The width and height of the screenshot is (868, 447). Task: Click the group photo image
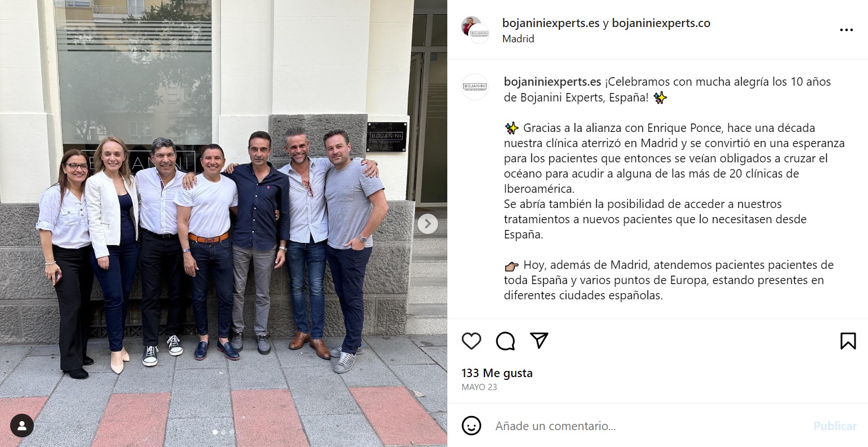(x=223, y=223)
